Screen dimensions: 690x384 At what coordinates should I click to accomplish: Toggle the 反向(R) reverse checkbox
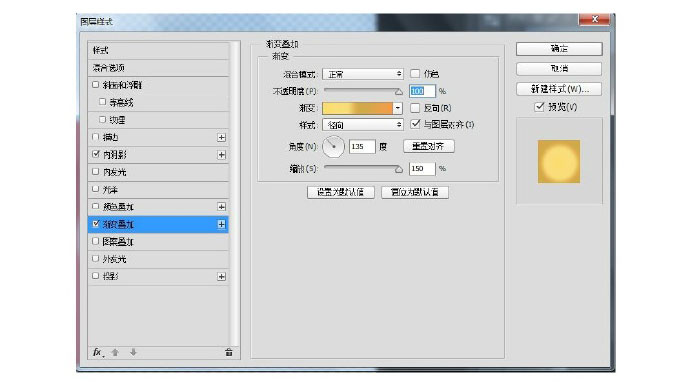pyautogui.click(x=415, y=108)
